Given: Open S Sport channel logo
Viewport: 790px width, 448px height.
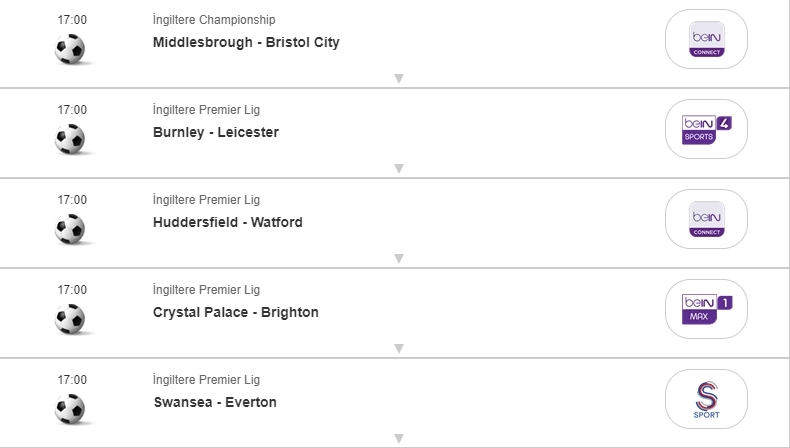Looking at the screenshot, I should click(707, 400).
